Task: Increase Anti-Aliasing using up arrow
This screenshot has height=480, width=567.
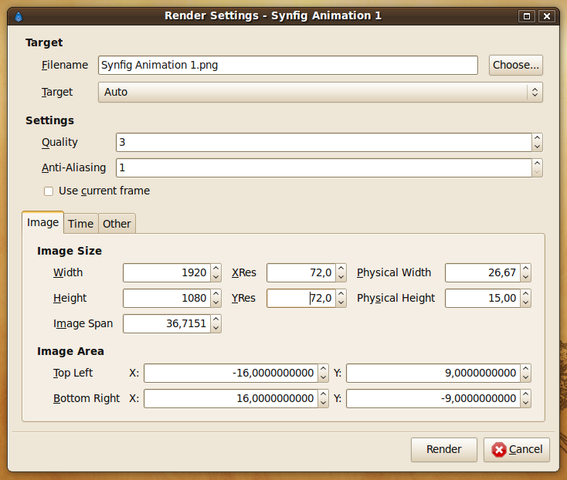Action: tap(537, 163)
